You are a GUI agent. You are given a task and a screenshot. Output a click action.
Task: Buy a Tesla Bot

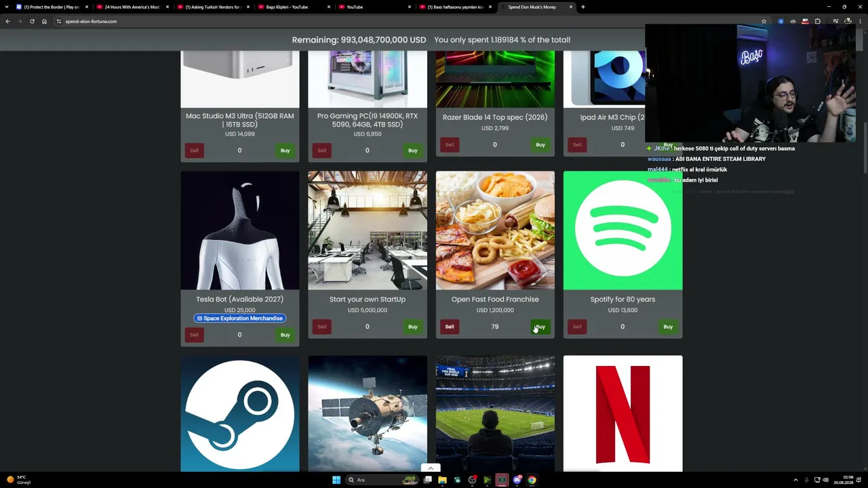[x=285, y=335]
